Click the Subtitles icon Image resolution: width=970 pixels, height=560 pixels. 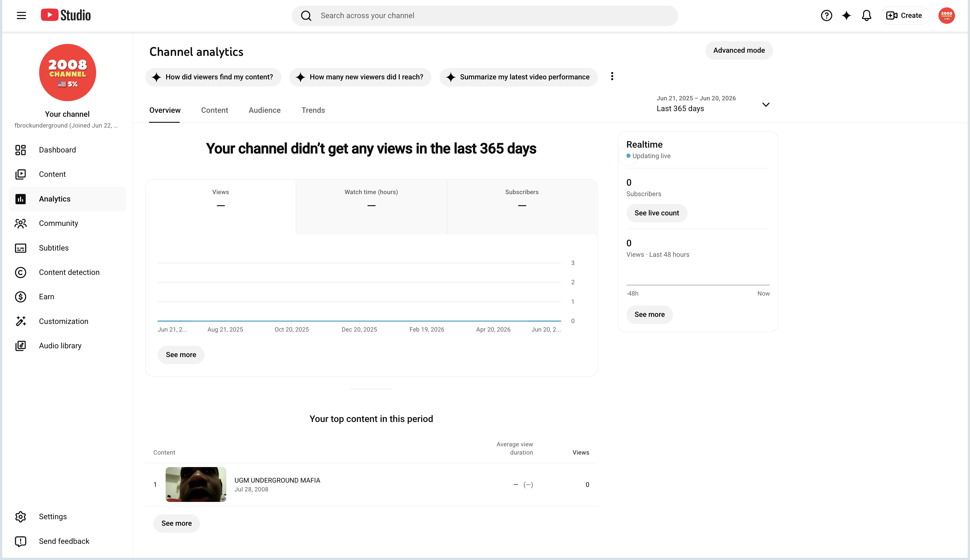pos(20,248)
